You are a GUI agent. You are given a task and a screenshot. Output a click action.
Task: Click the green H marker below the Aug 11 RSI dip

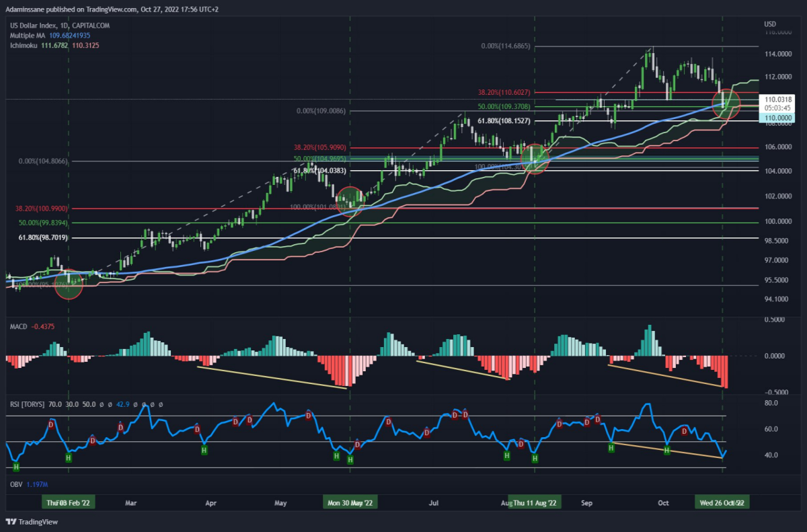(x=535, y=459)
